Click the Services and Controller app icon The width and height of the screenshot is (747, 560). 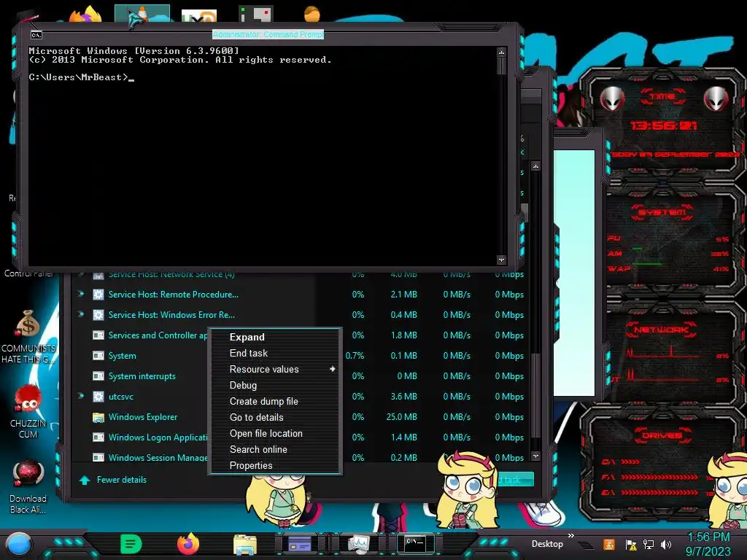[x=98, y=335]
